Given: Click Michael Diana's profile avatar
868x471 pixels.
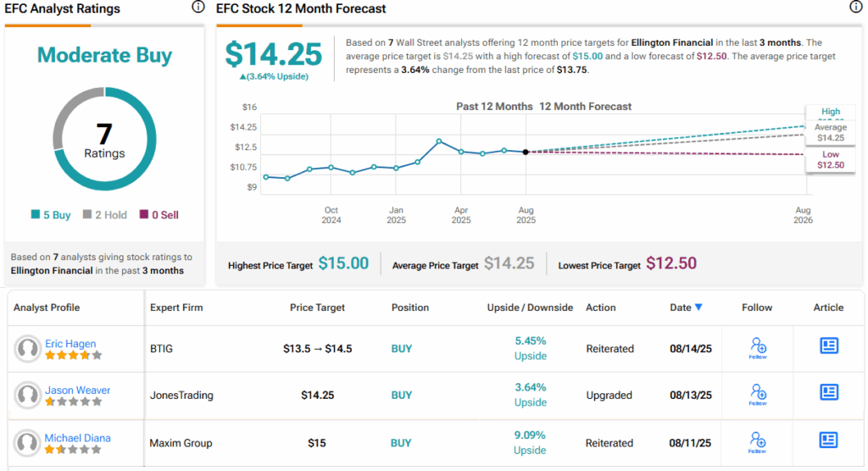Looking at the screenshot, I should pyautogui.click(x=26, y=443).
